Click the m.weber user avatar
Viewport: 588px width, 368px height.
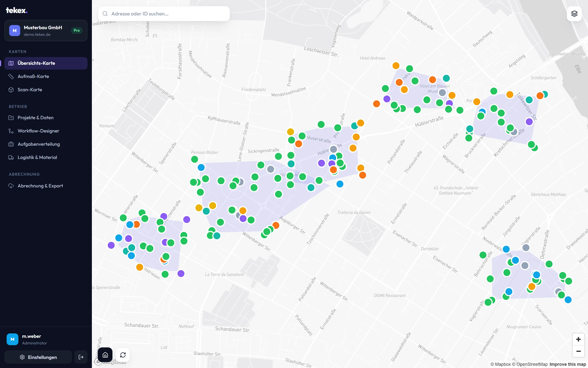(12, 339)
